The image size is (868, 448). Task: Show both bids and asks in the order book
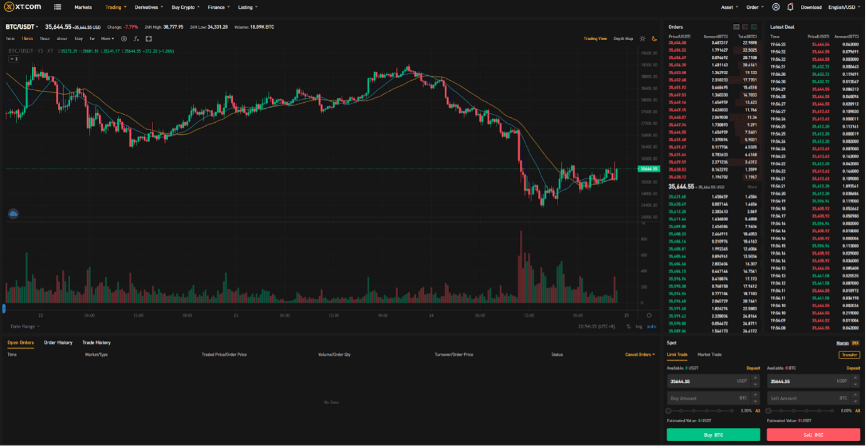736,26
